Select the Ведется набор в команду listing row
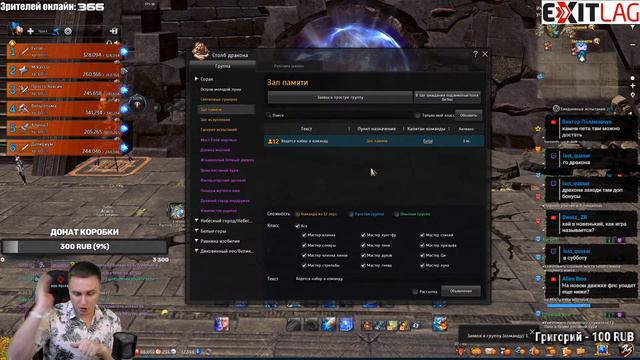Viewport: 640px width, 360px height. 374,141
